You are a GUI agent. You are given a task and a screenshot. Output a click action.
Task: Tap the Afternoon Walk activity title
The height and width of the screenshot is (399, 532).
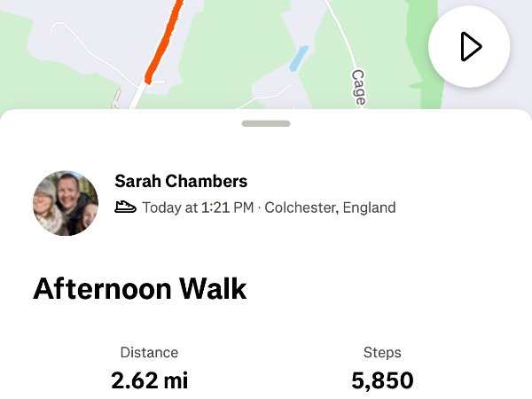140,289
